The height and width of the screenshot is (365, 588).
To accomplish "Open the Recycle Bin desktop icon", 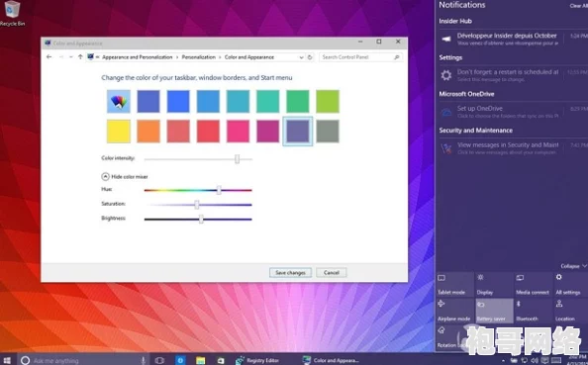I will 12,14.
